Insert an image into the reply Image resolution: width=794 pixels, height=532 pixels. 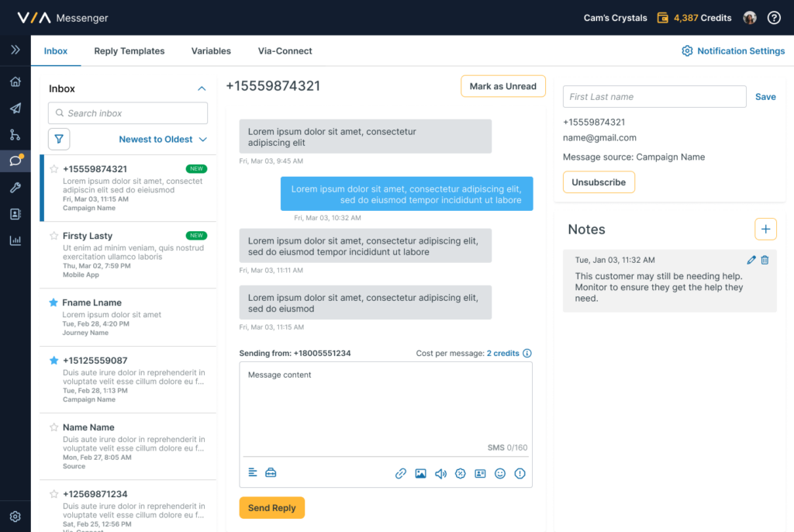coord(420,473)
